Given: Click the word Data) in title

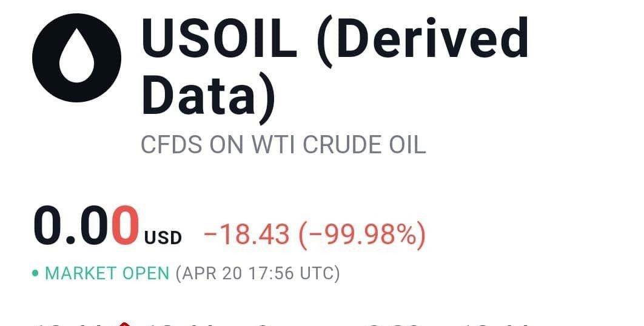Looking at the screenshot, I should click(x=209, y=96).
